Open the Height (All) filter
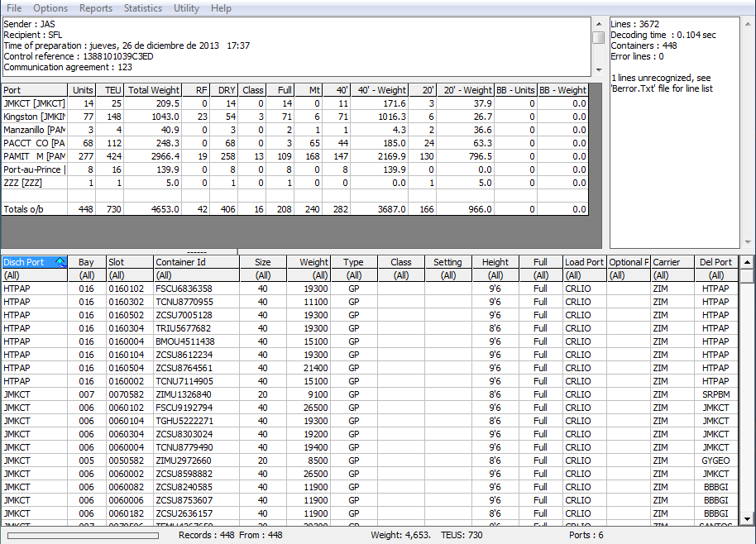Viewport: 756px width, 544px height. tap(495, 275)
